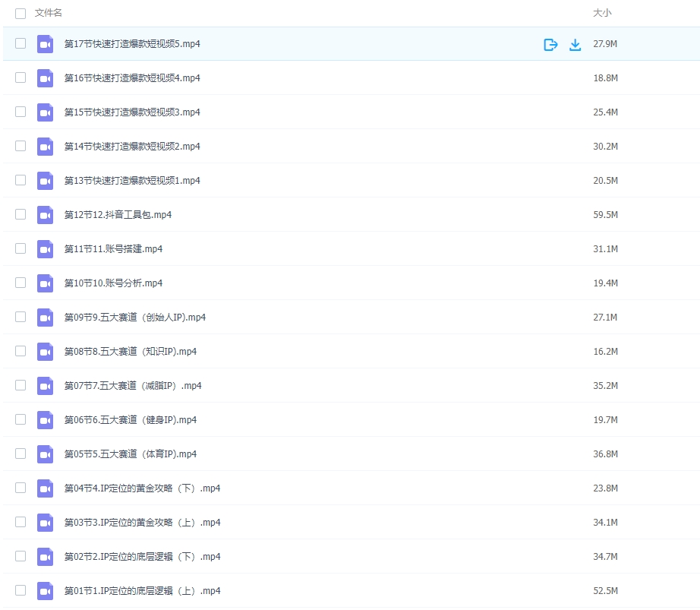Screen dimensions: 700x610
Task: Click the video icon of 第09节9.五大赛道（创始人IP）.mp4
Action: tap(45, 317)
